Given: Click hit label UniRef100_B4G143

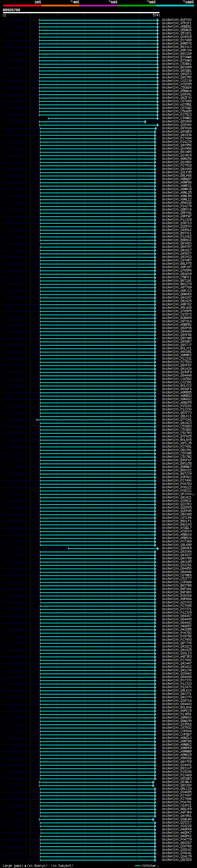Looking at the screenshot, I should point(176,524).
